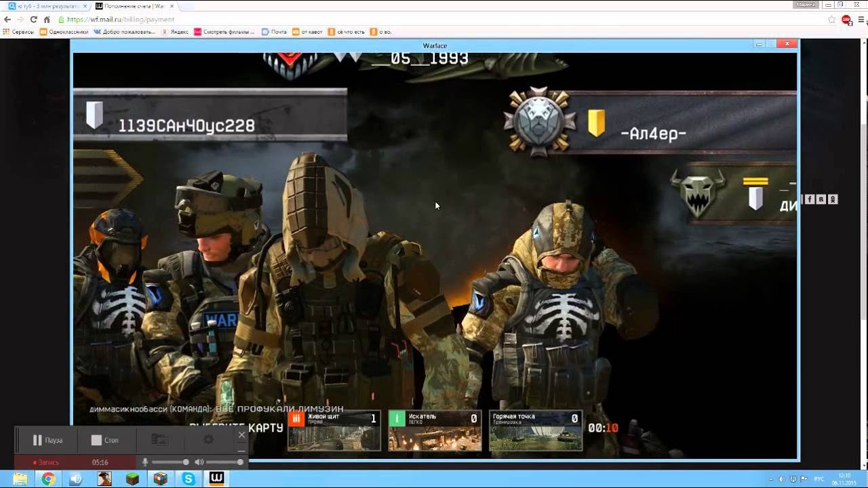Go back in the browser
The image size is (868, 488).
(x=7, y=20)
